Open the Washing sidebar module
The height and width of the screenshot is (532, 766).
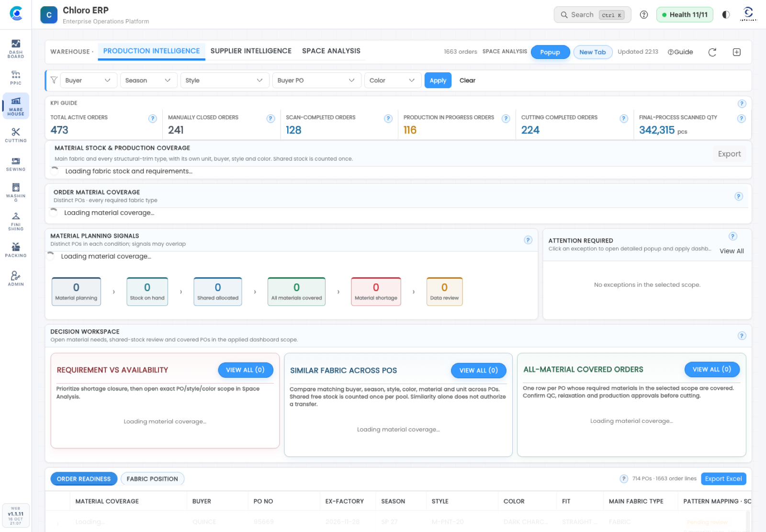coord(16,192)
